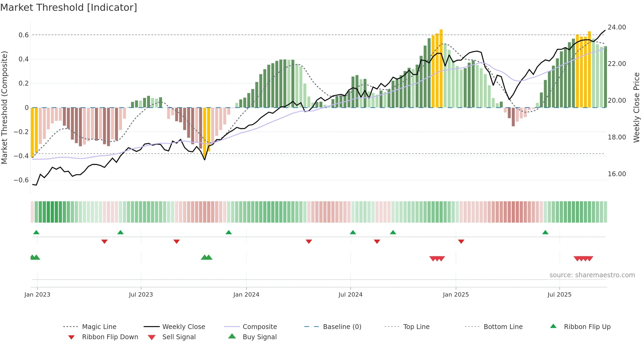Click the 20.00 price axis label
Screen dimensions: 644x362
(x=617, y=101)
